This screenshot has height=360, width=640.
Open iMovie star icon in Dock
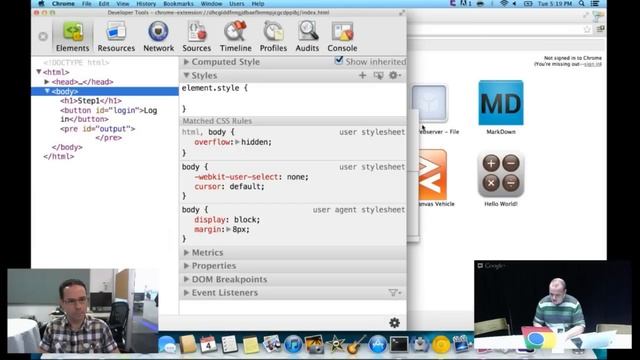coord(336,344)
